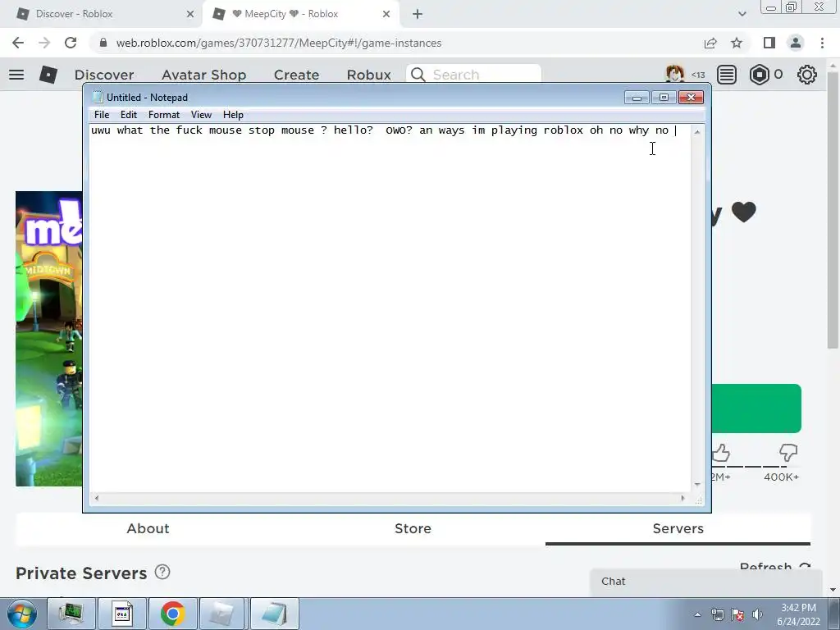
Task: Go to Roblox Discover page
Action: point(104,75)
